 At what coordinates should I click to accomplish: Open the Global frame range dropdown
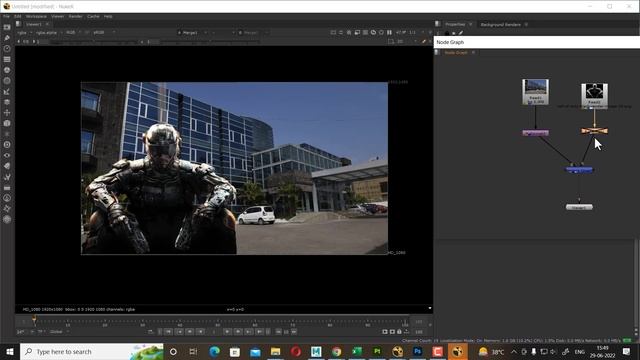click(x=59, y=332)
